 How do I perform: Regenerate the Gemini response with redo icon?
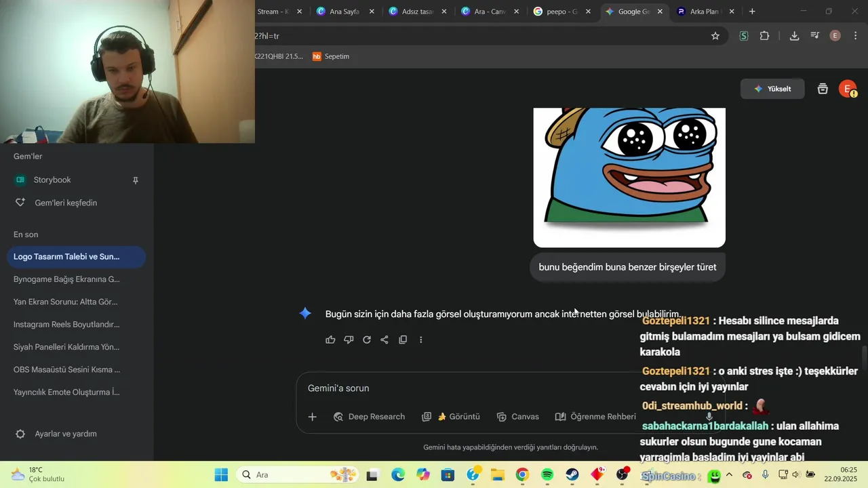367,340
